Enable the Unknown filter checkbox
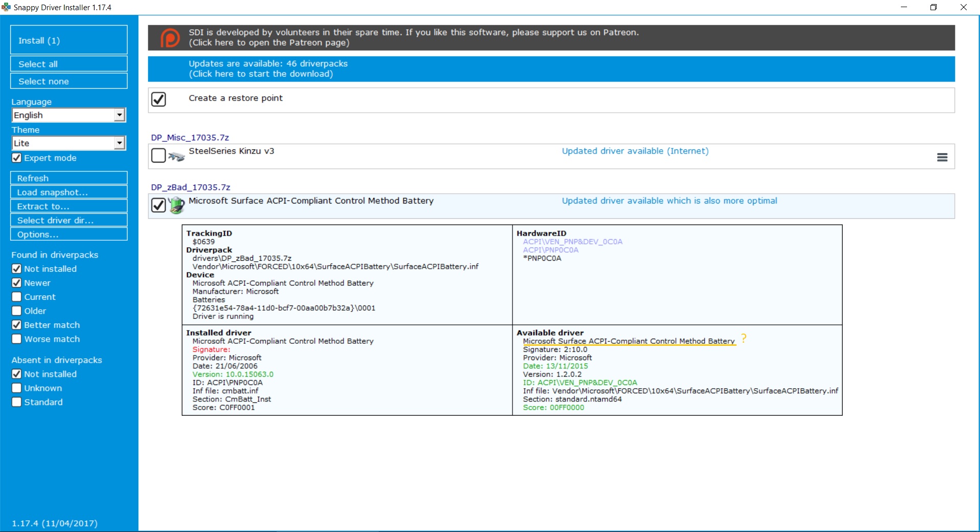 pos(17,388)
